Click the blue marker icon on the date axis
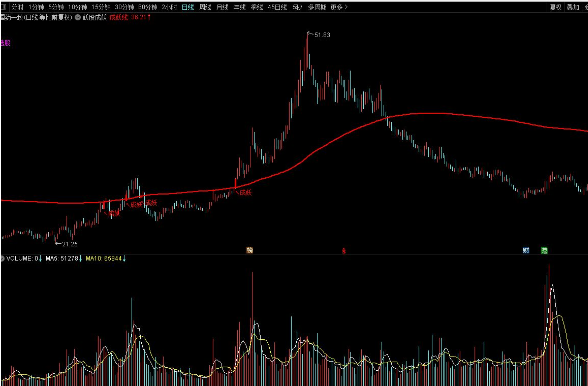This screenshot has width=588, height=386. tap(526, 250)
